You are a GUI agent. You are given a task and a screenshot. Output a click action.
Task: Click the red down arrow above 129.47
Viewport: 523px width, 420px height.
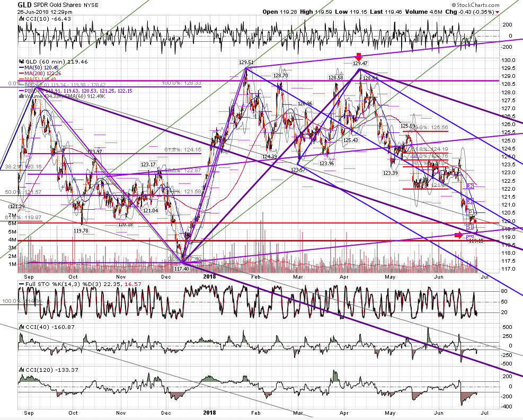click(359, 56)
